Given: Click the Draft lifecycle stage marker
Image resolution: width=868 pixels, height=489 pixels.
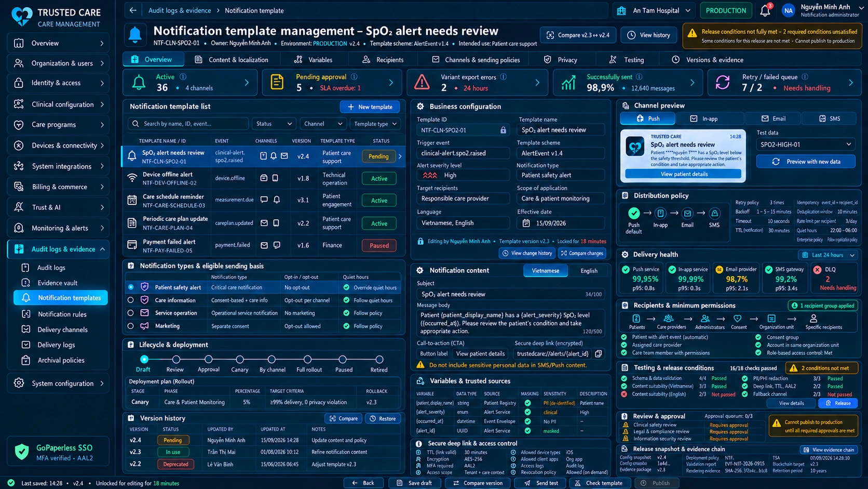Looking at the screenshot, I should point(144,359).
